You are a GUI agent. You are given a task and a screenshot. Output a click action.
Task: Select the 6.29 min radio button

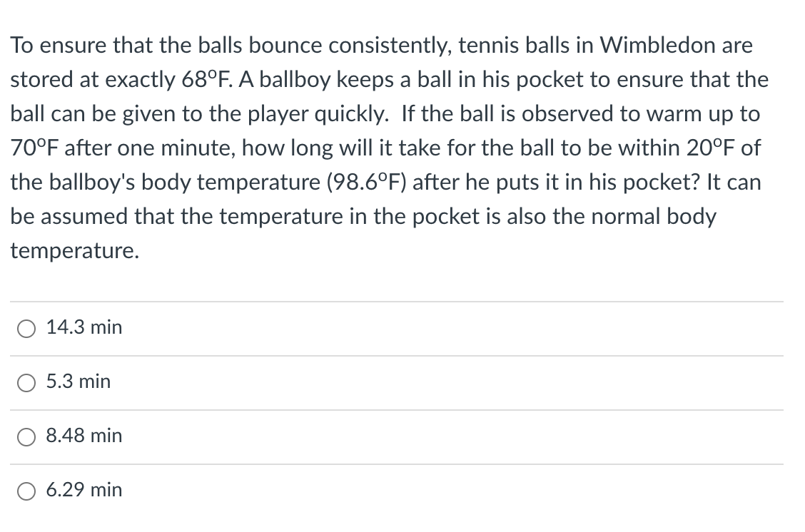coord(26,491)
